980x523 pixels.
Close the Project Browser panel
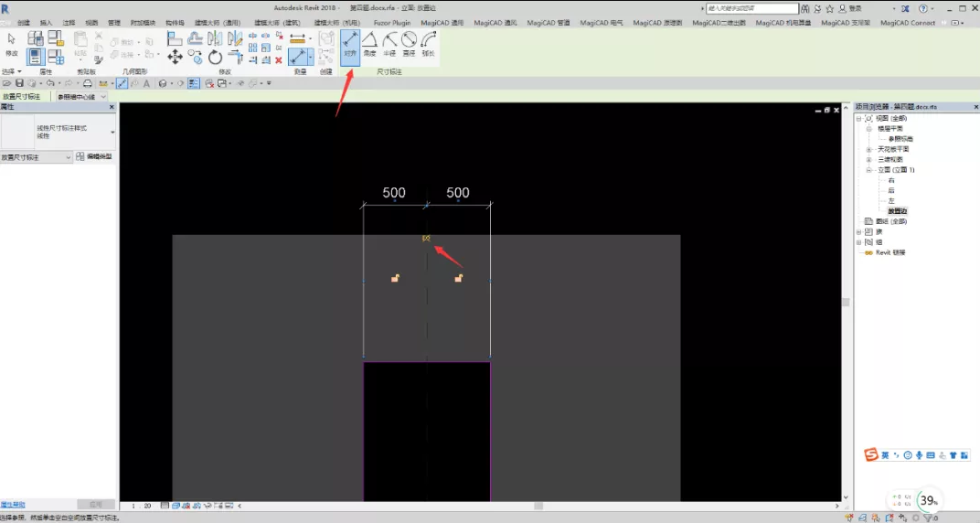(x=975, y=107)
